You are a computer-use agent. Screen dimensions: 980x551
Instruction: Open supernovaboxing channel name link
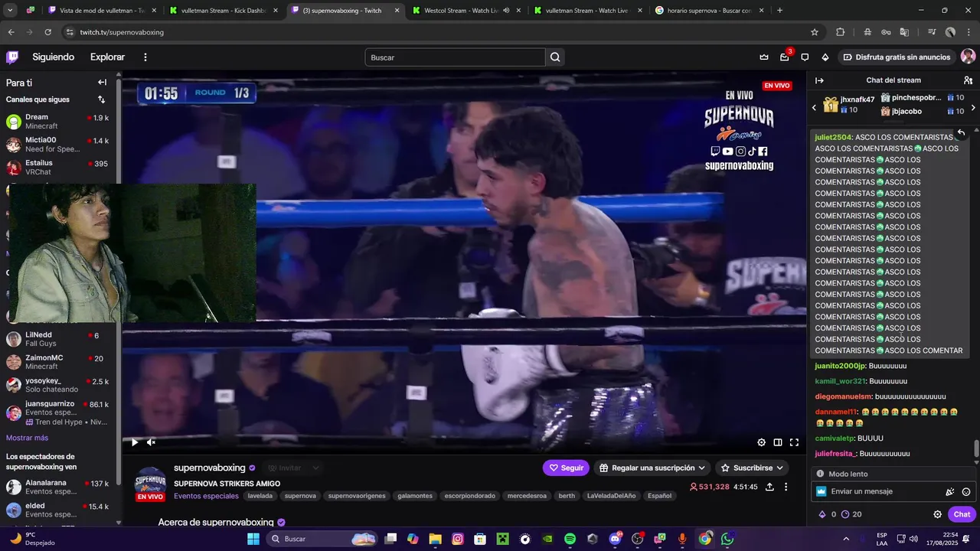[x=210, y=468]
